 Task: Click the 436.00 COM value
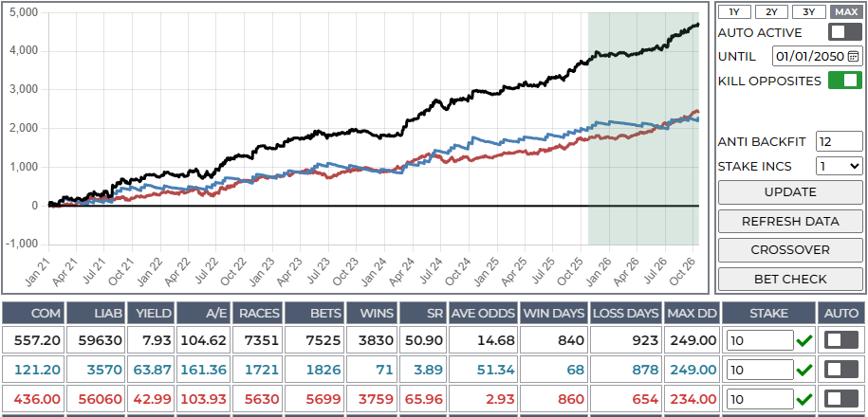coord(37,399)
